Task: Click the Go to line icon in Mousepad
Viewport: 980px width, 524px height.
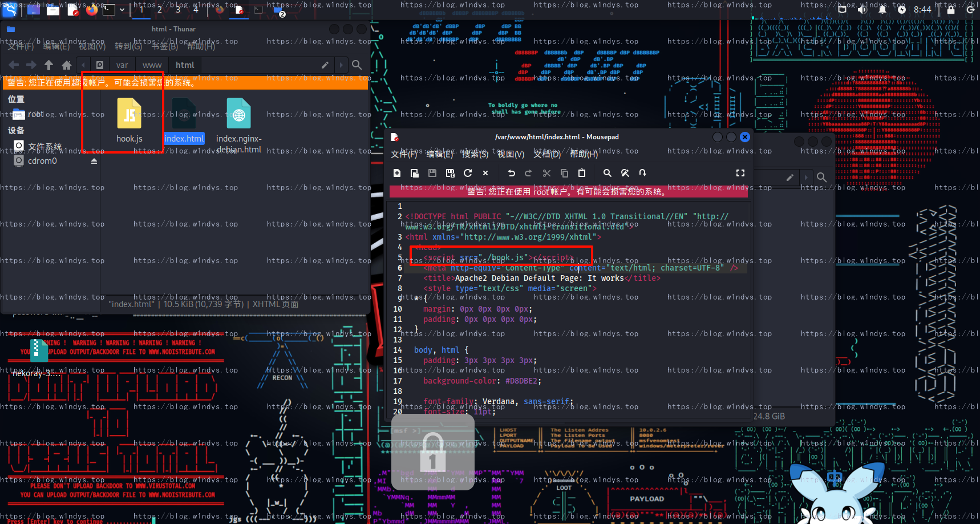Action: (x=643, y=173)
